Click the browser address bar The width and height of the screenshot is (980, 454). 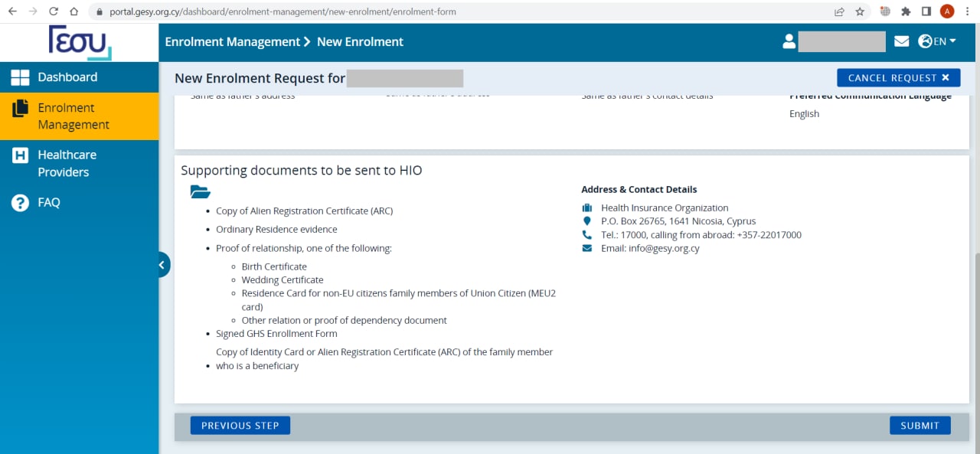click(459, 12)
